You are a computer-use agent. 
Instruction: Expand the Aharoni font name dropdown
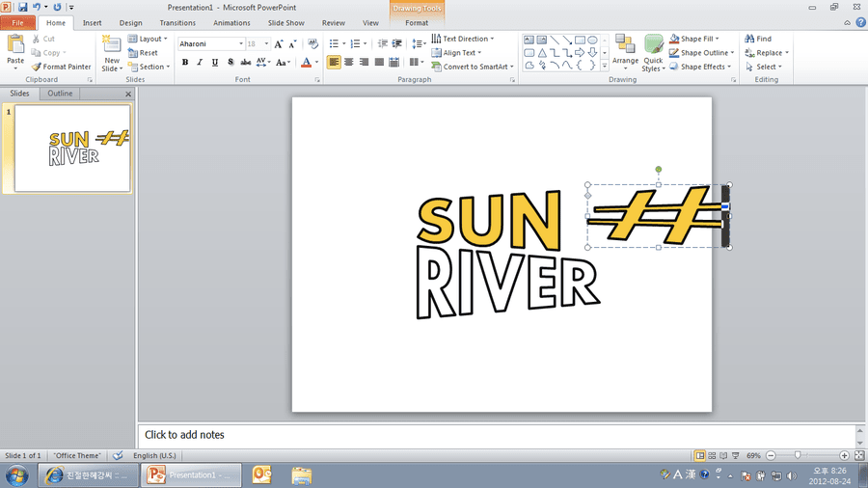[241, 43]
